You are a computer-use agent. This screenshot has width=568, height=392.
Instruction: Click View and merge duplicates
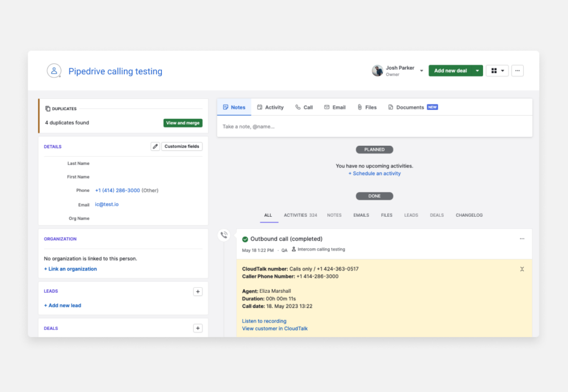pyautogui.click(x=182, y=123)
